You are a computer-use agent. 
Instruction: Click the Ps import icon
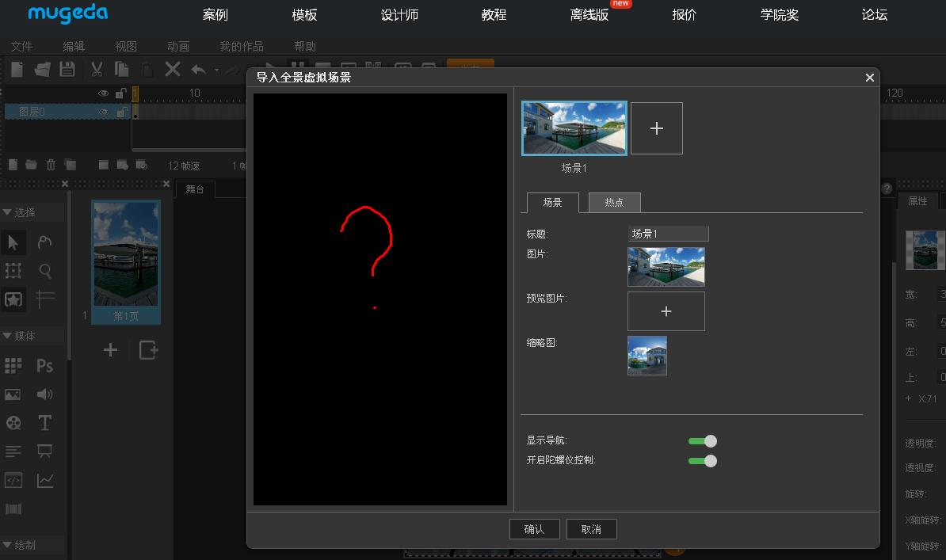(44, 366)
